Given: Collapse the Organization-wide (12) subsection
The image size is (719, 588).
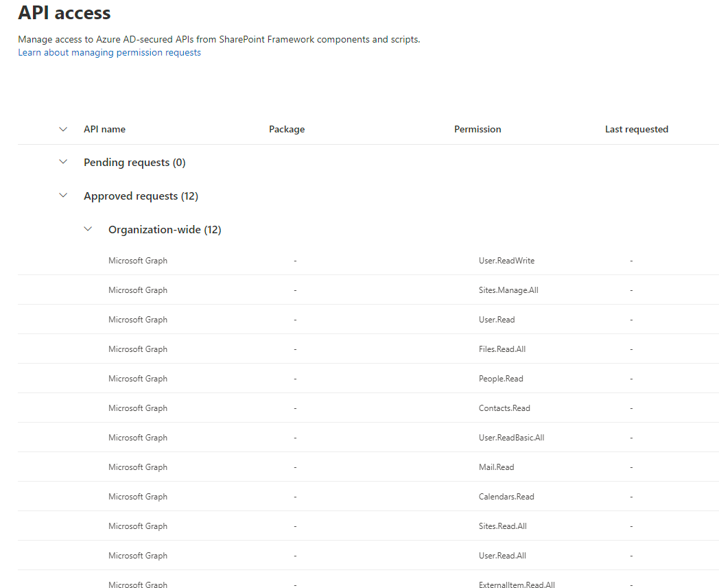Looking at the screenshot, I should pos(88,228).
